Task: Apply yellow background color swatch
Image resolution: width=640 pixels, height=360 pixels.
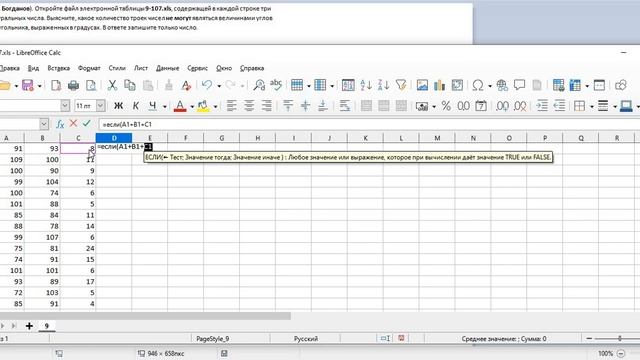Action: pos(203,106)
